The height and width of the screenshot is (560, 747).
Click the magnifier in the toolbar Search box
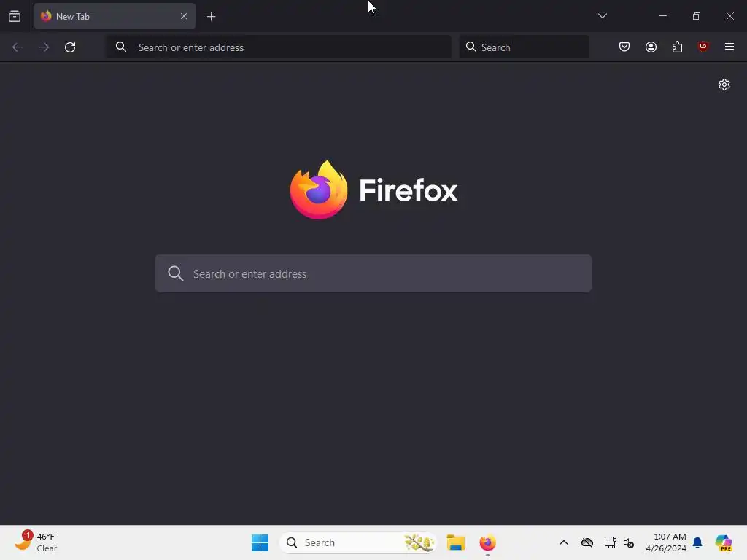point(471,47)
